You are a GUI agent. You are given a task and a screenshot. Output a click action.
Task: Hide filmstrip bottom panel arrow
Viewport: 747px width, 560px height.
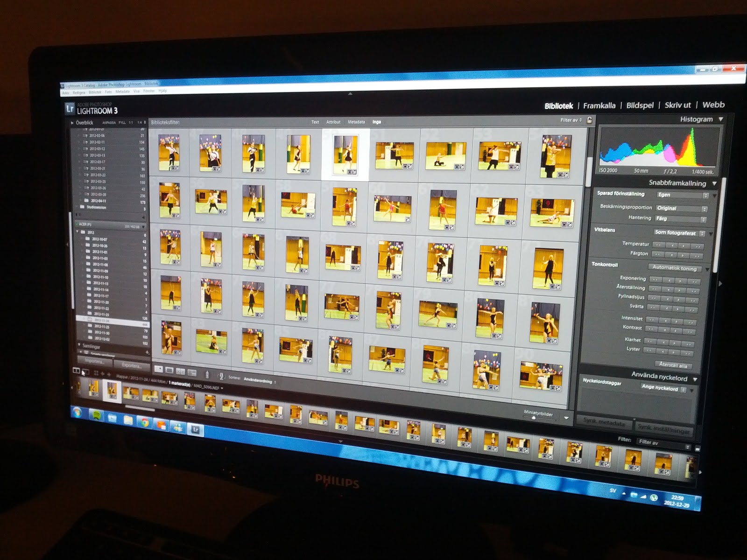(x=340, y=441)
